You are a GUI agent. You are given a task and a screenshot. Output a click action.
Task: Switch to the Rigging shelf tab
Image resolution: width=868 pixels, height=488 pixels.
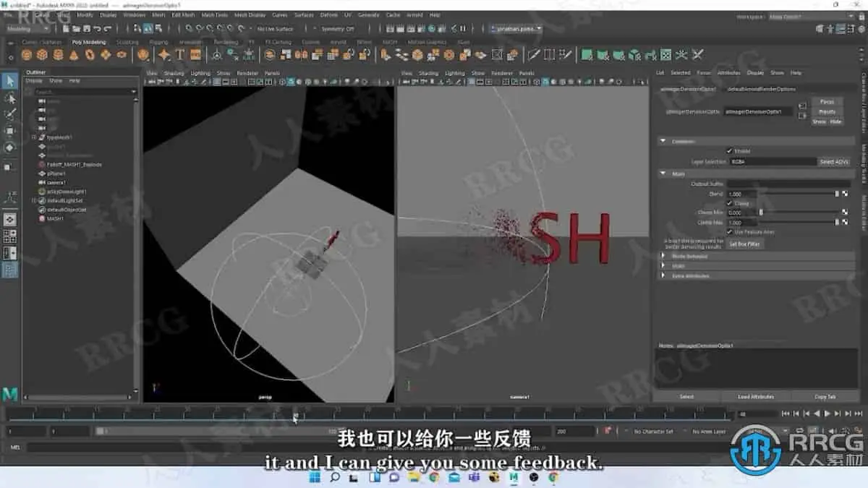point(158,42)
